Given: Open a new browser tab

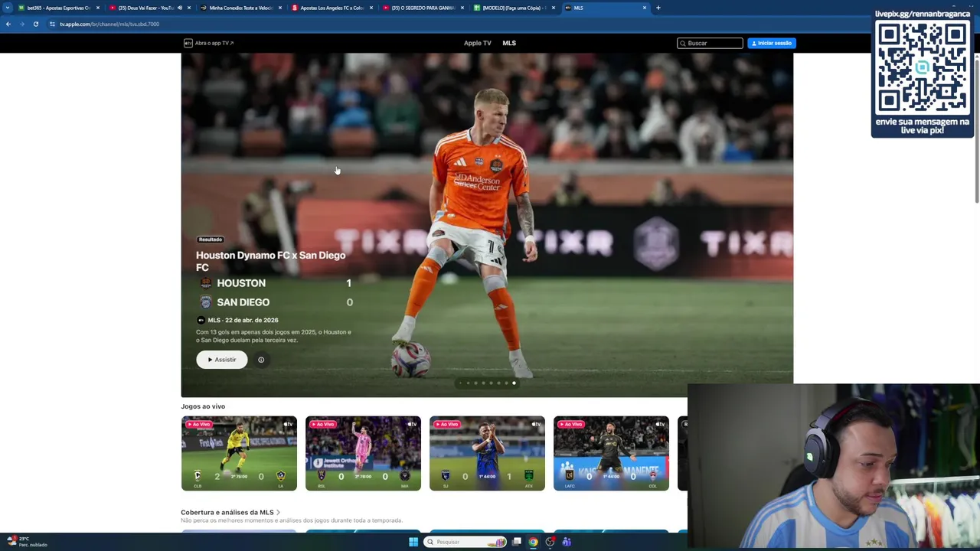Looking at the screenshot, I should click(658, 8).
